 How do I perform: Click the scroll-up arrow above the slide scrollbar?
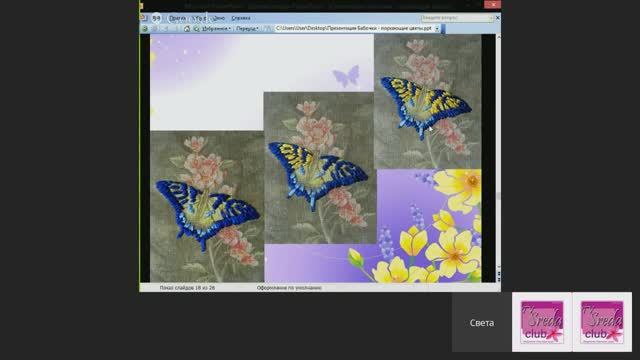pyautogui.click(x=498, y=37)
